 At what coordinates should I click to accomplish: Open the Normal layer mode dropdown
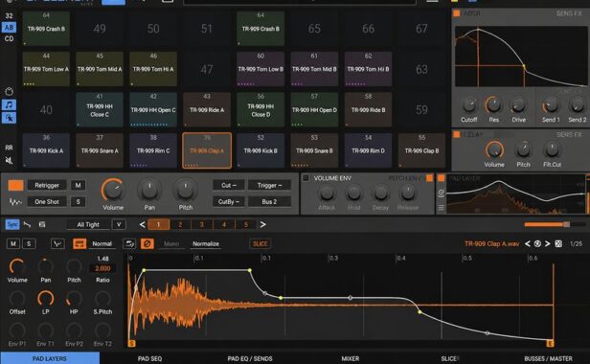click(102, 244)
